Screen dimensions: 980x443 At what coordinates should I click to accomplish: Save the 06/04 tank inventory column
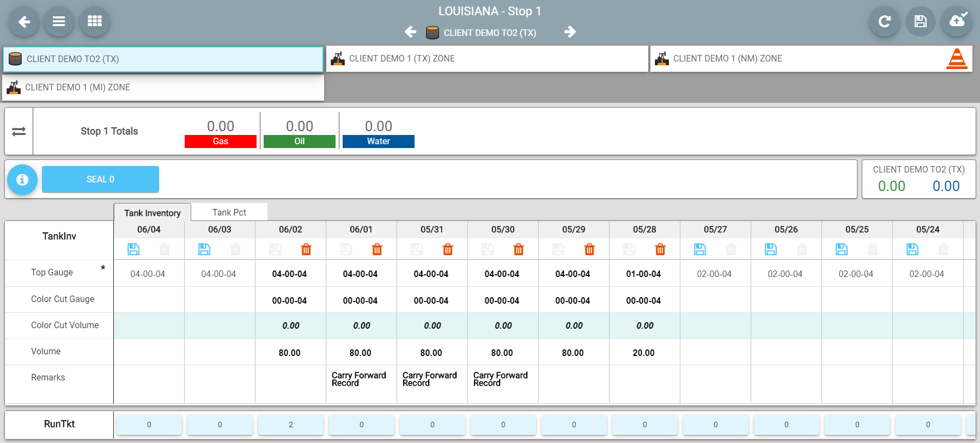(133, 250)
